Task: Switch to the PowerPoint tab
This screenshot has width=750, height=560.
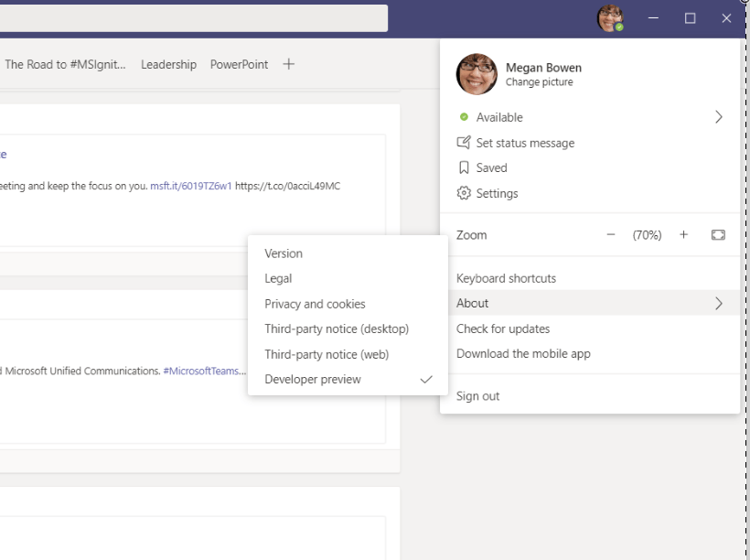Action: pos(239,65)
